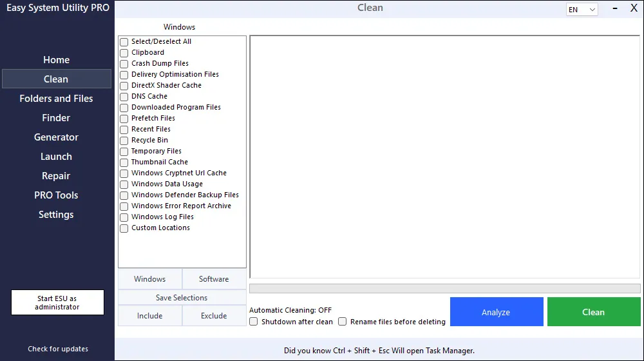Click Automatic Cleaning: OFF status text
This screenshot has height=361, width=644.
tap(290, 310)
